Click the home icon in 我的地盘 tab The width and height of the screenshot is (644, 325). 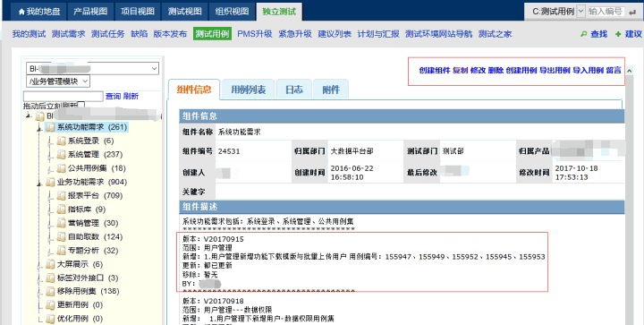pyautogui.click(x=21, y=12)
